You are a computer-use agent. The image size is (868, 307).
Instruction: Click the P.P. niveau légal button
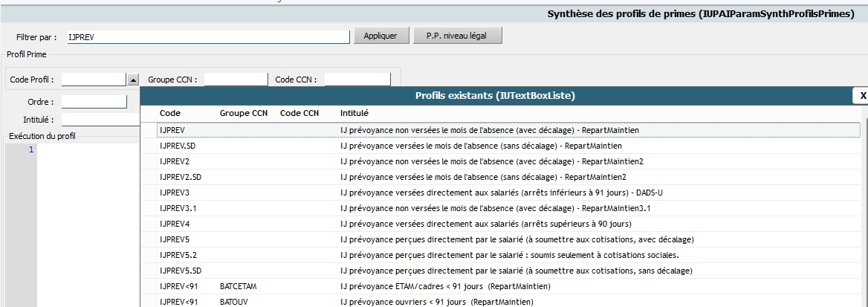(x=457, y=36)
